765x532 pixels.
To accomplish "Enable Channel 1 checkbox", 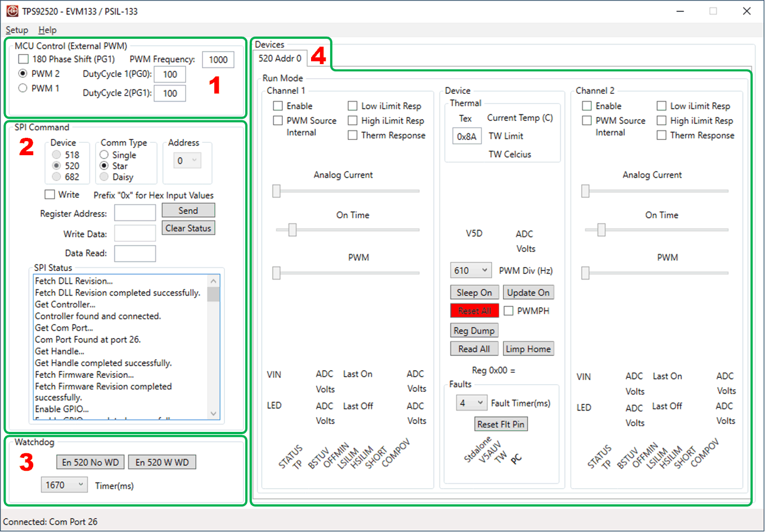I will (x=278, y=106).
